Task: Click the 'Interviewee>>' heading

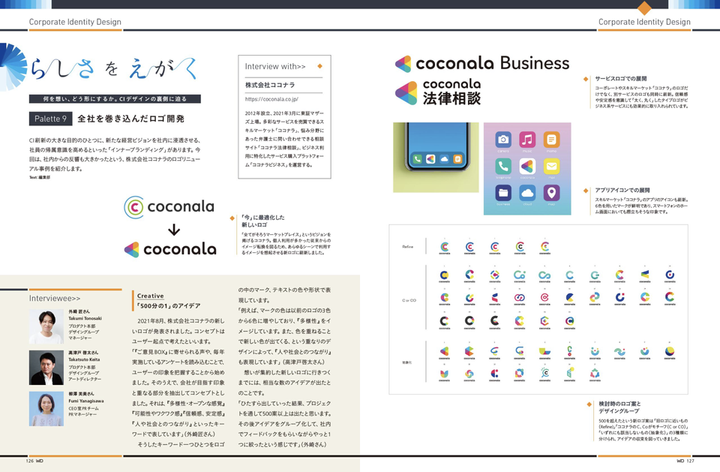Action: tap(55, 298)
